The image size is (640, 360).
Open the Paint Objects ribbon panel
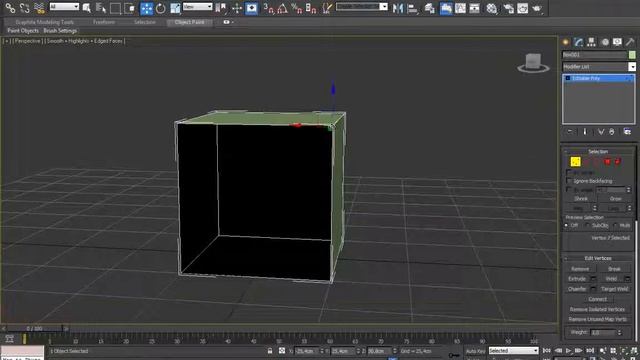click(23, 31)
